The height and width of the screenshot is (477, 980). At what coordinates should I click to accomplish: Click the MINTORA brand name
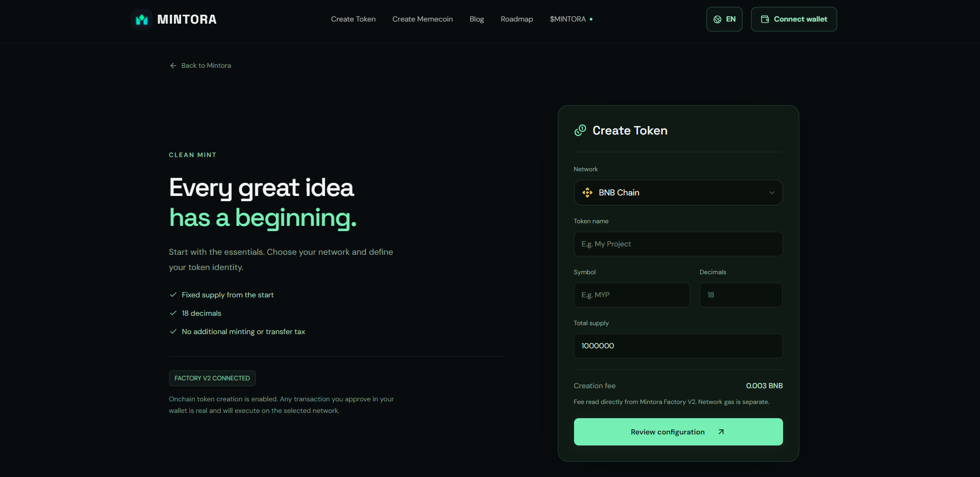[x=187, y=19]
